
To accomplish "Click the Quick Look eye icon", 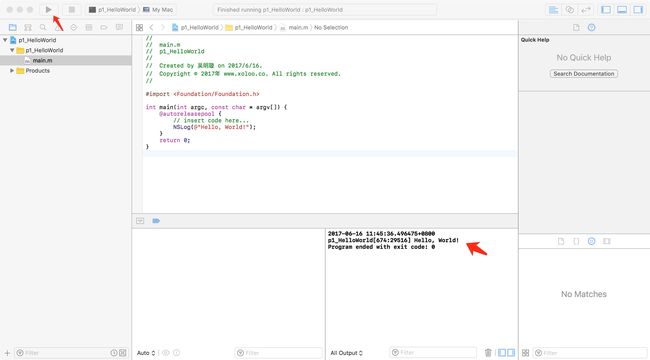I will click(x=165, y=353).
